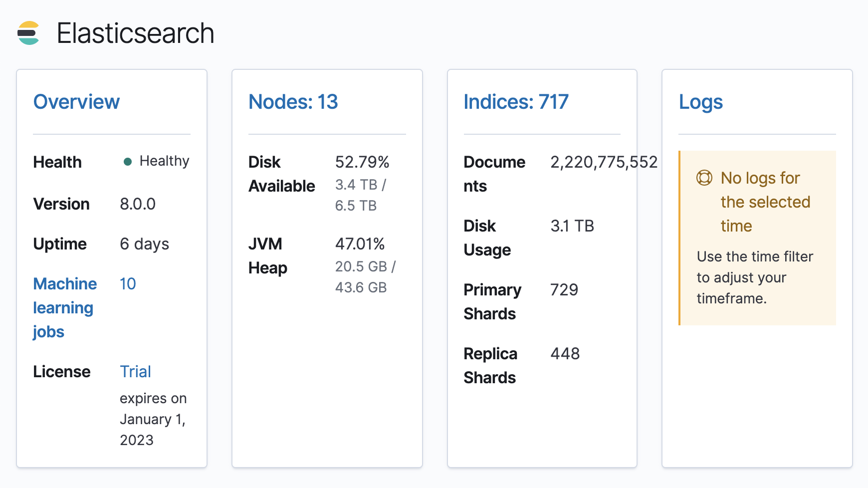The height and width of the screenshot is (488, 868).
Task: Click the machine learning jobs count 10
Action: pyautogui.click(x=128, y=283)
